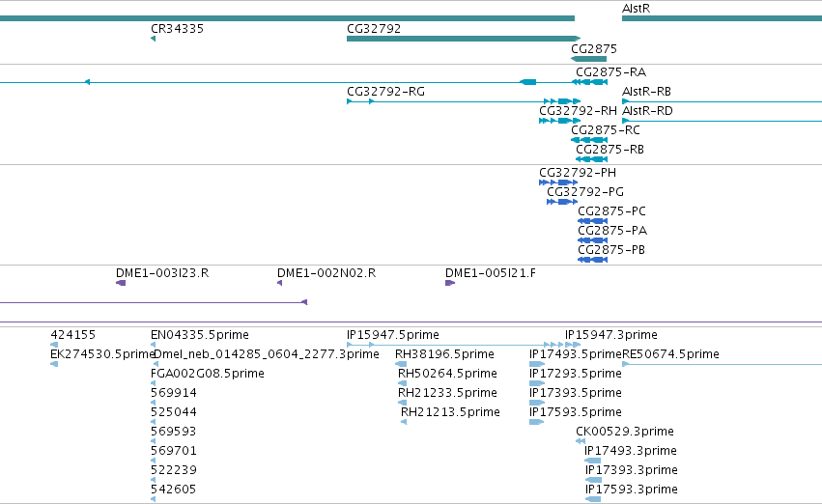Select the 569914 feature label
This screenshot has height=504, width=822.
[x=174, y=393]
